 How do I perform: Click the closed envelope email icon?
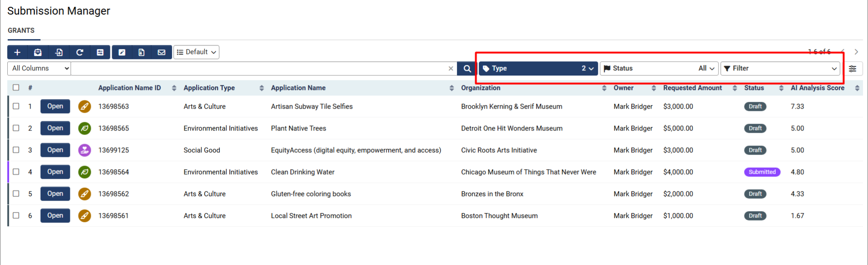161,52
